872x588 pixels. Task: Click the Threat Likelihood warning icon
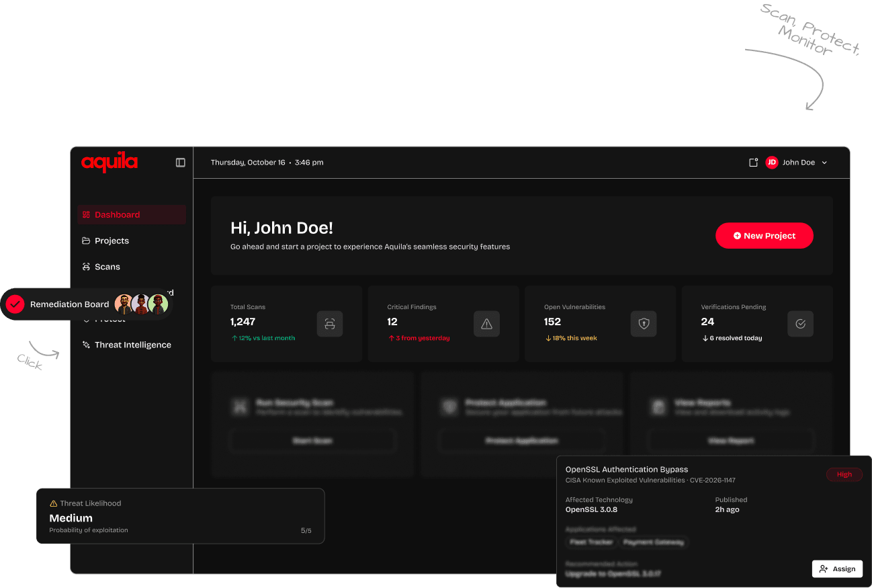click(x=54, y=503)
